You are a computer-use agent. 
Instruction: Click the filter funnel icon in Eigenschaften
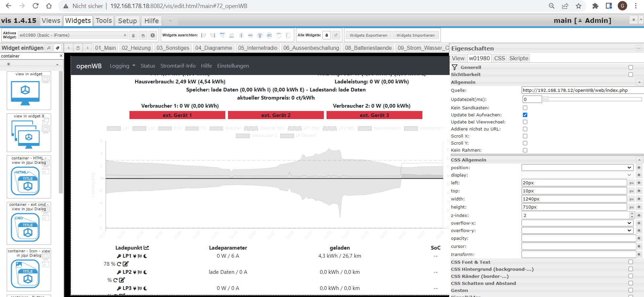click(455, 67)
